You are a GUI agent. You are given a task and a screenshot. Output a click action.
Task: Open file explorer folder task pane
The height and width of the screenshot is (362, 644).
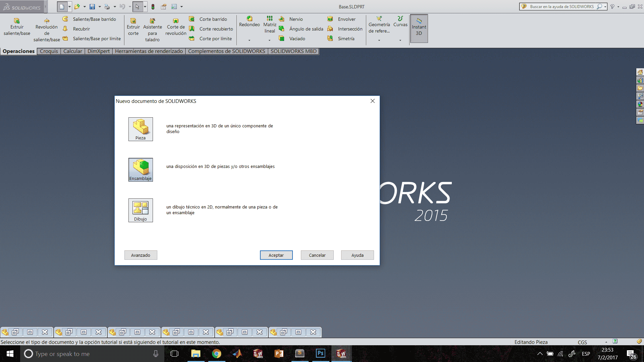point(640,88)
